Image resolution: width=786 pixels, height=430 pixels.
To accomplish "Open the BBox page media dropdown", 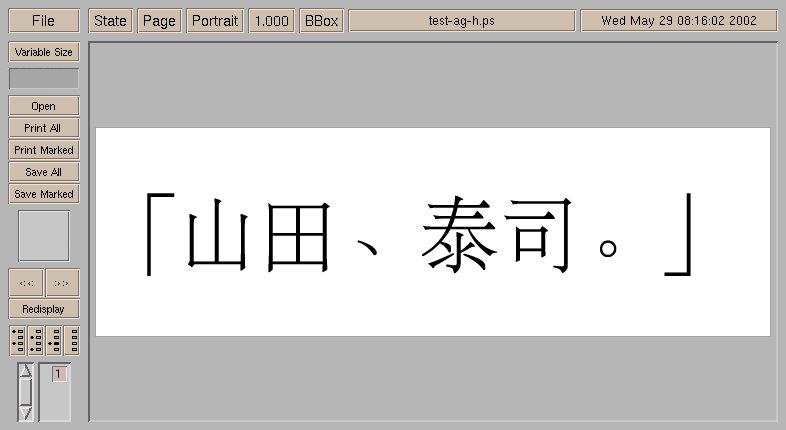I will click(321, 21).
